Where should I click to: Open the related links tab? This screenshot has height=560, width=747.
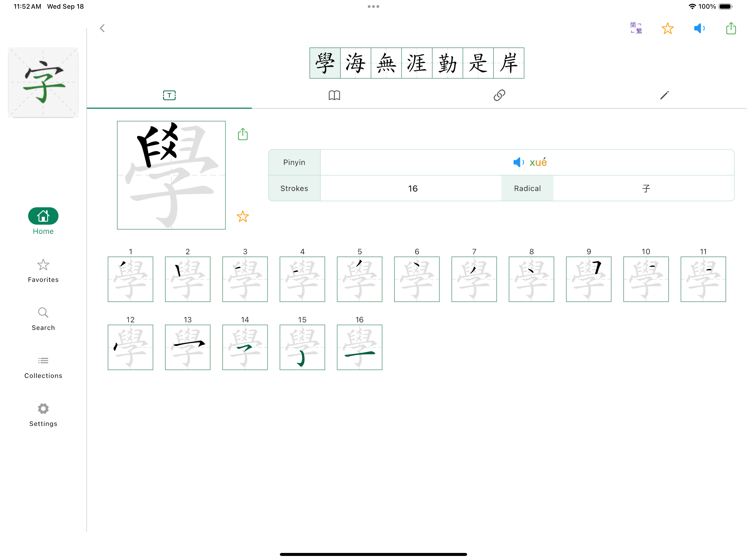[x=499, y=96]
